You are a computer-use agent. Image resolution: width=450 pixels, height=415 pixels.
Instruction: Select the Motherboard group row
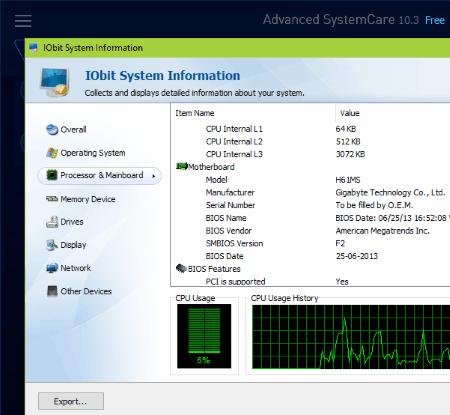[x=310, y=167]
